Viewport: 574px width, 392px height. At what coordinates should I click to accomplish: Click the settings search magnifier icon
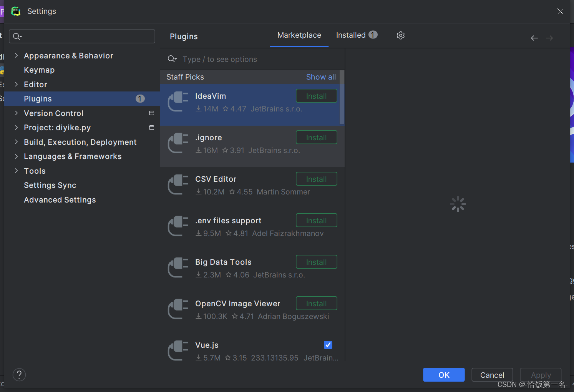click(x=17, y=37)
